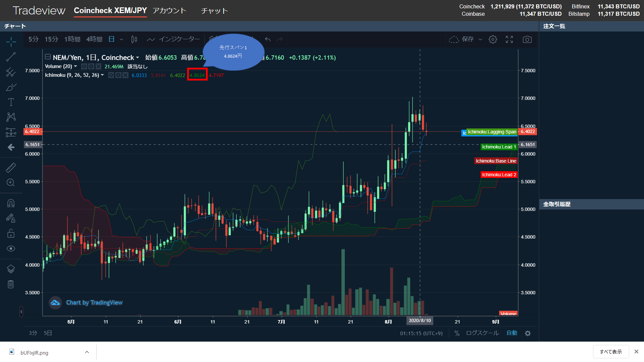Select the trend line drawing tool
Image resolution: width=644 pixels, height=362 pixels.
click(11, 57)
